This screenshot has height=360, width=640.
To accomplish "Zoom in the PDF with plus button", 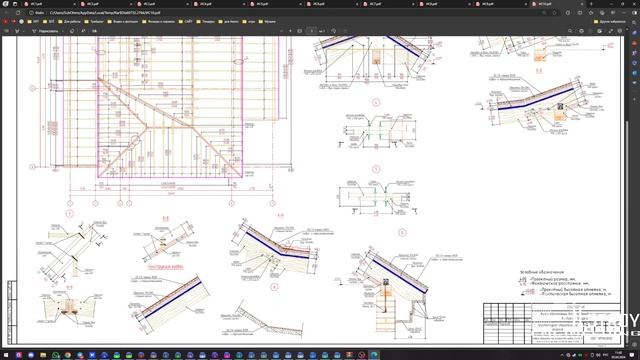I will click(x=290, y=31).
